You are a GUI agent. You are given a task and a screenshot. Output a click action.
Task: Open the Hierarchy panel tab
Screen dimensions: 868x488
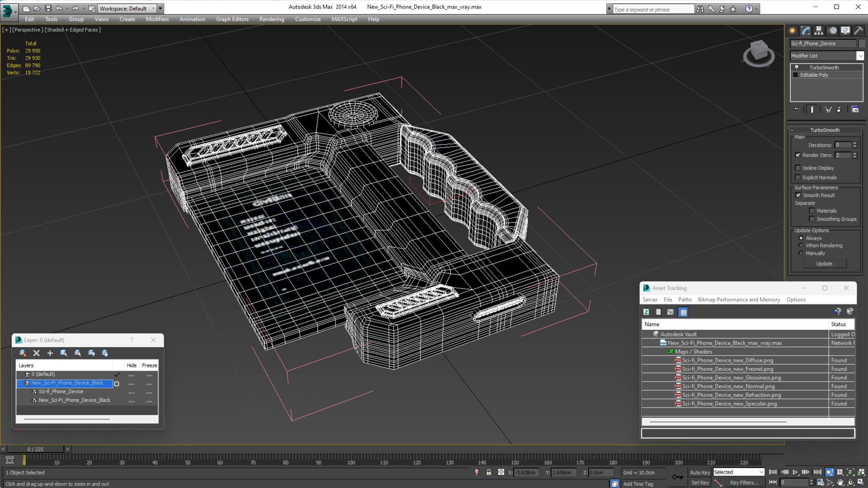point(819,31)
